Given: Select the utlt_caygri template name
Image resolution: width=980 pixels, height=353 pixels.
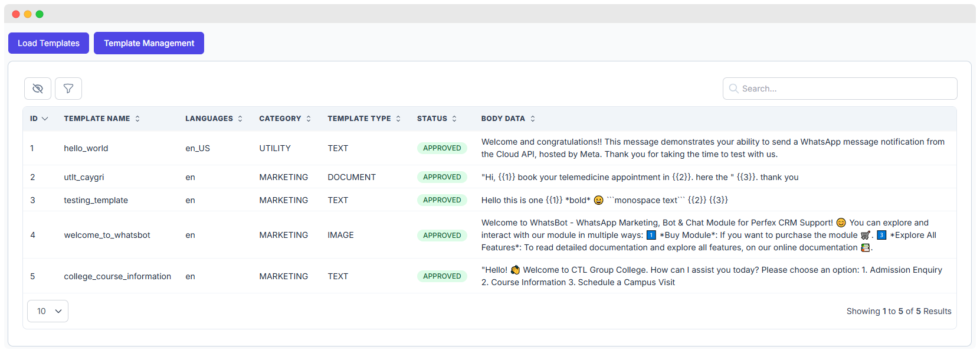Looking at the screenshot, I should [x=84, y=177].
